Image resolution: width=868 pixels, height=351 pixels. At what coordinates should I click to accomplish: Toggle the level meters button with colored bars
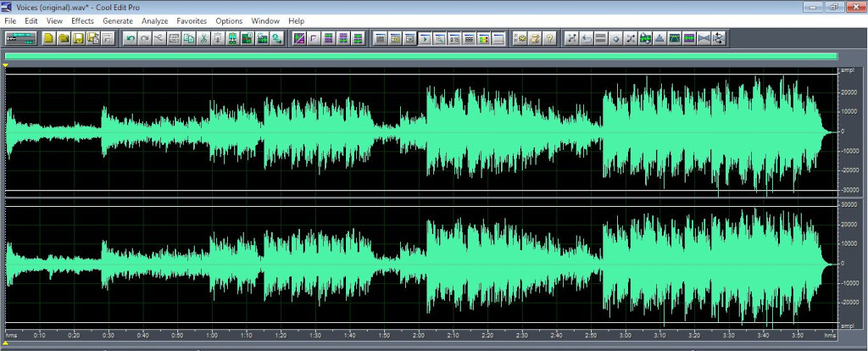point(483,38)
